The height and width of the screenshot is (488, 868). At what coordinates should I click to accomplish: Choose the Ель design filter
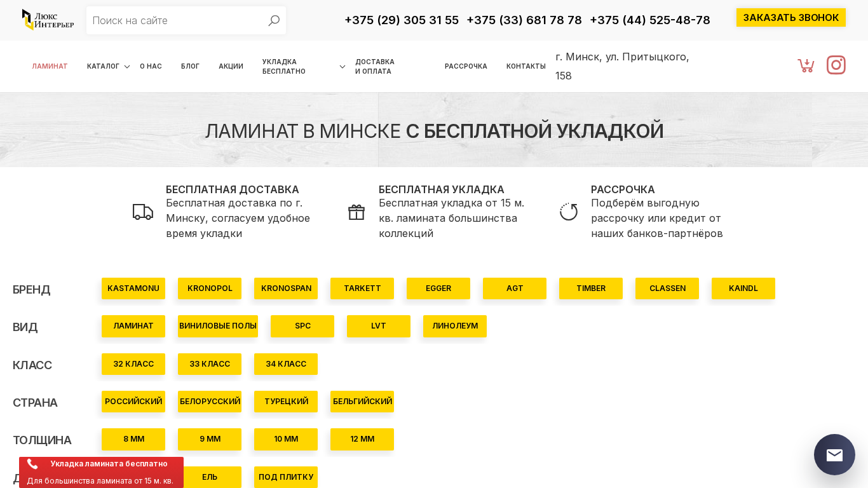[210, 477]
